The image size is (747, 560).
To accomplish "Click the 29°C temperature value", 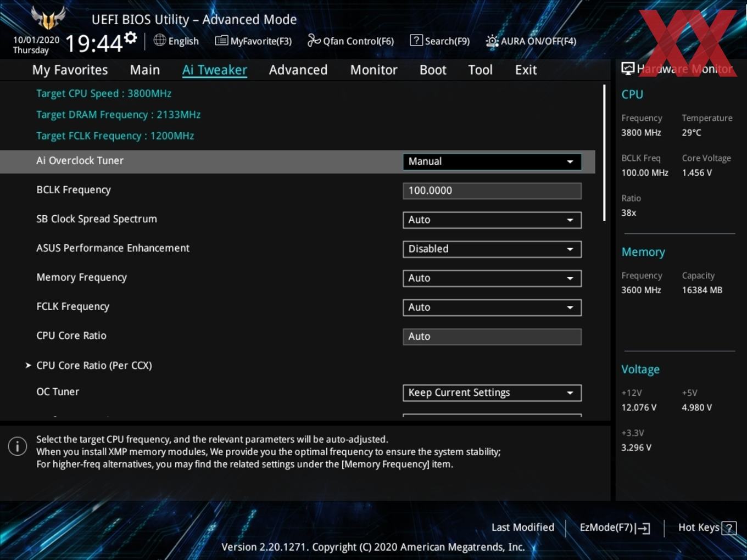I will [691, 132].
